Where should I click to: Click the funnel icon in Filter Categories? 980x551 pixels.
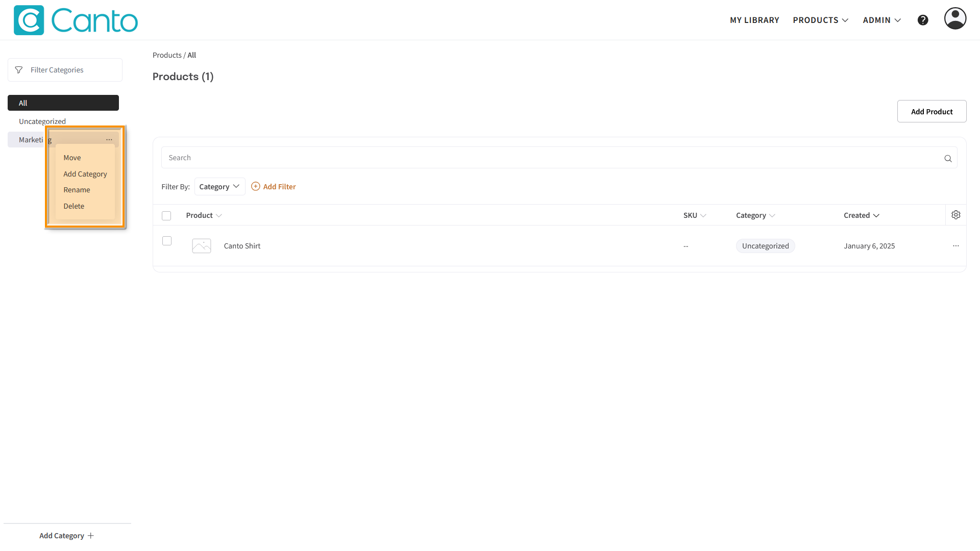(19, 70)
